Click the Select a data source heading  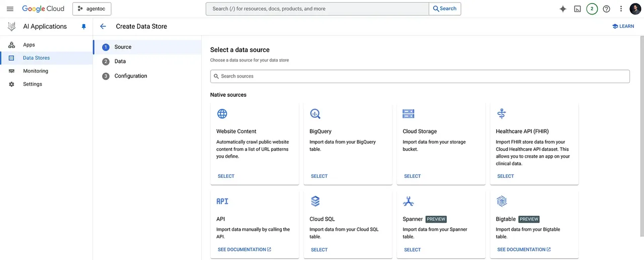(x=240, y=50)
